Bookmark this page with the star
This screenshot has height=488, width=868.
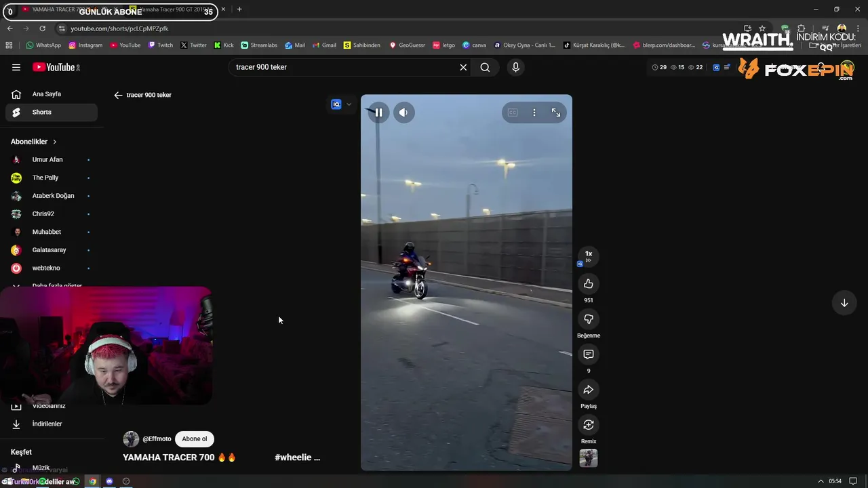[762, 28]
